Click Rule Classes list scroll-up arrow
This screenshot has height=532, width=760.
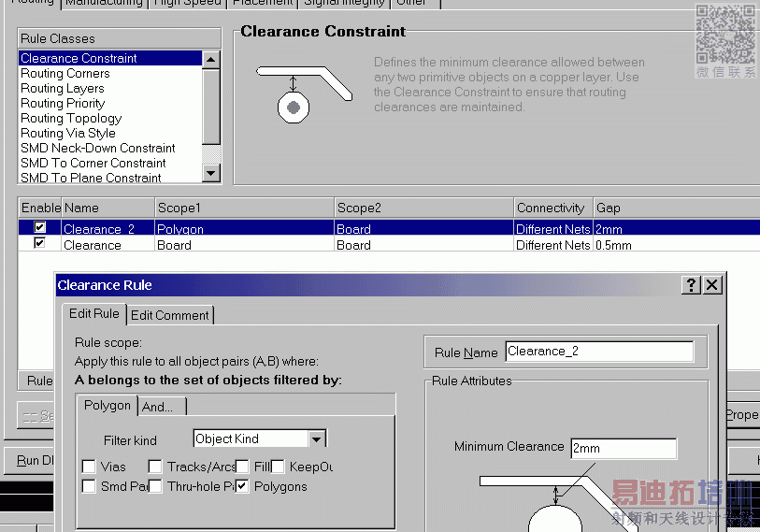[211, 60]
